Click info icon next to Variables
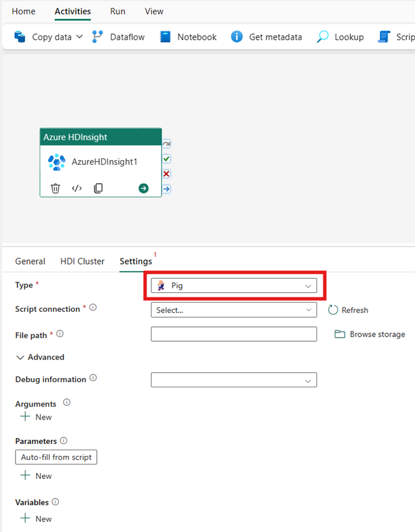Screen dimensions: 415x532 coord(55,502)
